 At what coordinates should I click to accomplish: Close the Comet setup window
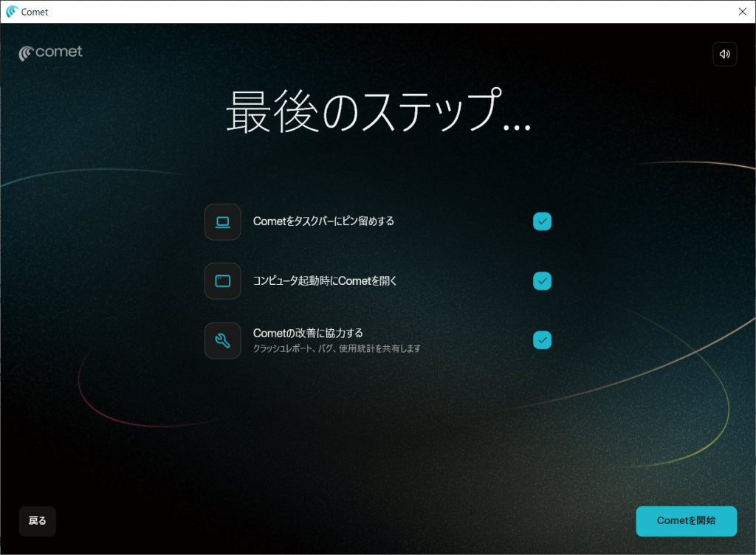[x=742, y=12]
